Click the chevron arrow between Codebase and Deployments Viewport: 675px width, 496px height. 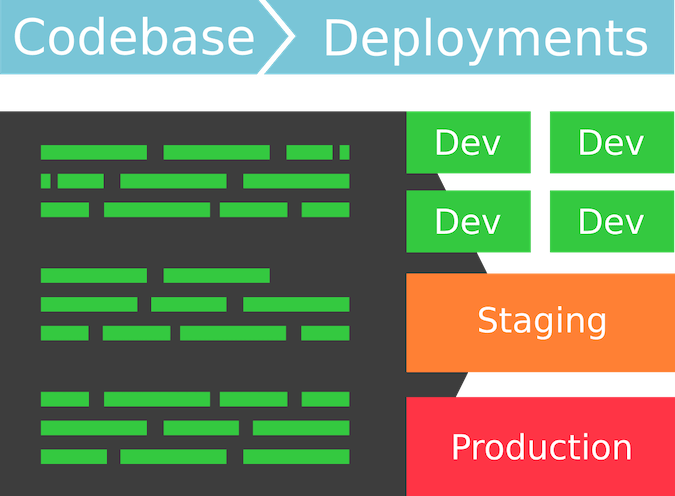tap(284, 38)
